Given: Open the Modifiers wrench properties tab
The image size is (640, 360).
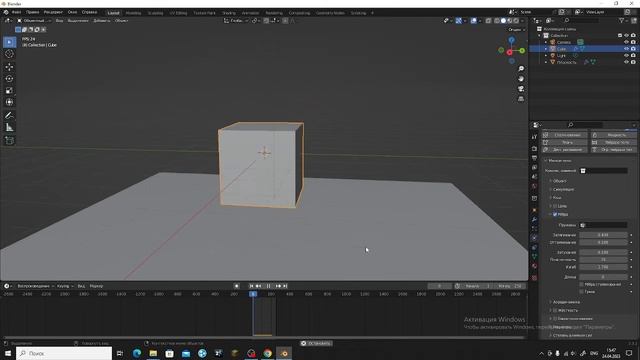Looking at the screenshot, I should click(534, 220).
